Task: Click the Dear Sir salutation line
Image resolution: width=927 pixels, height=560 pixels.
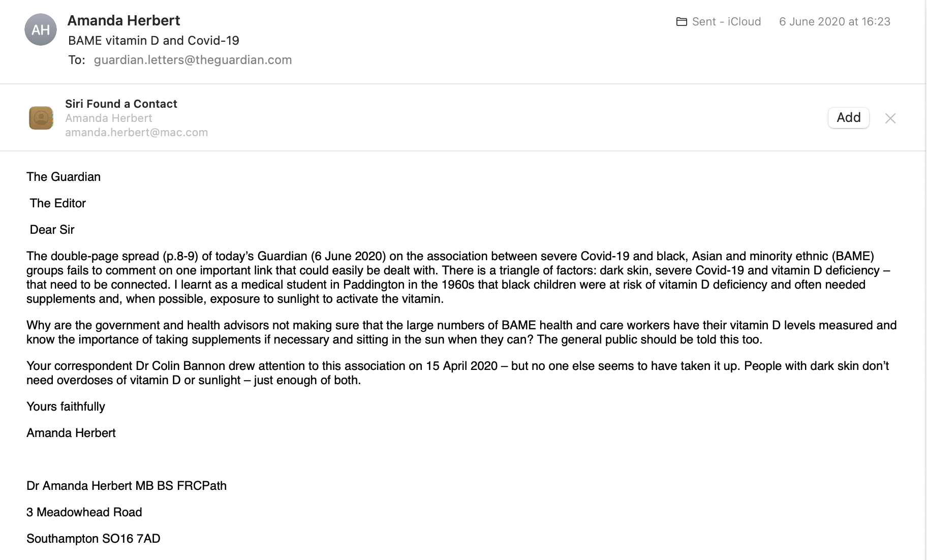Action: pyautogui.click(x=52, y=230)
